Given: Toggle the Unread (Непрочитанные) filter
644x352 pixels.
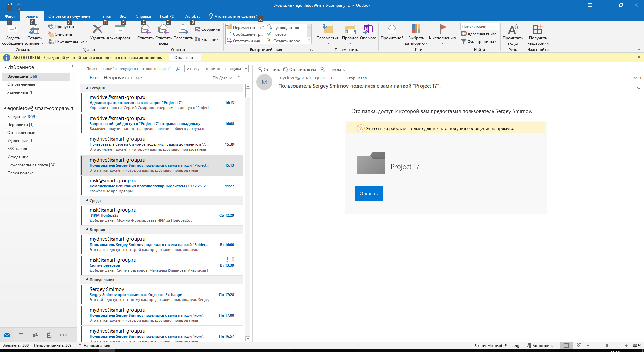Looking at the screenshot, I should tap(122, 78).
